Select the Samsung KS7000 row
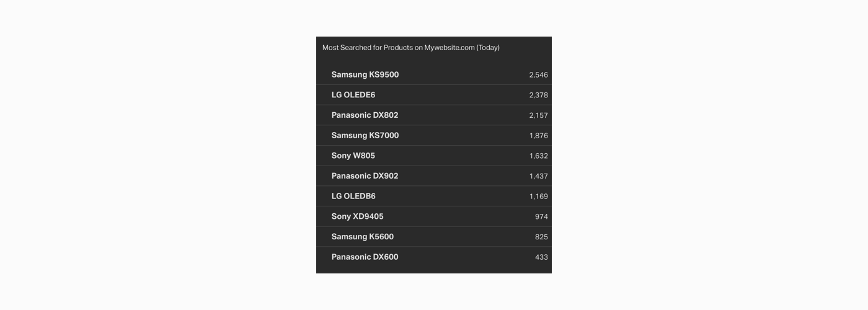This screenshot has height=310, width=868. 434,135
